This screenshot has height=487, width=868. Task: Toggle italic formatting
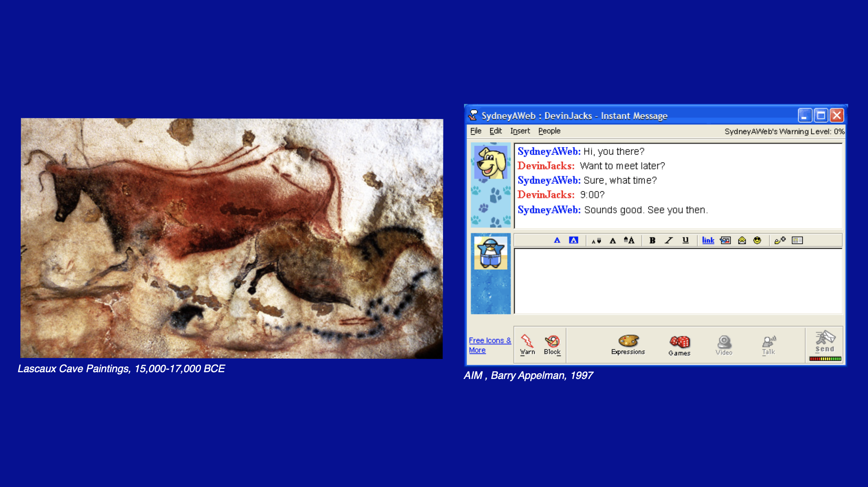669,240
